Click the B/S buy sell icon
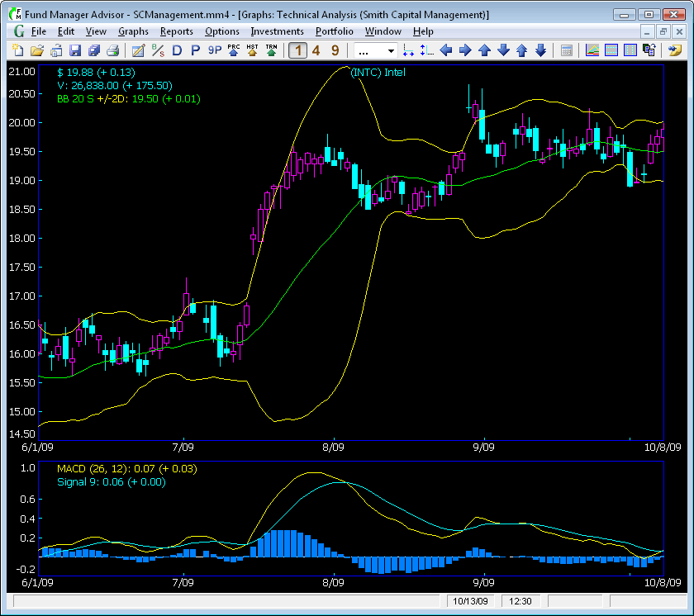This screenshot has height=616, width=694. tap(158, 50)
